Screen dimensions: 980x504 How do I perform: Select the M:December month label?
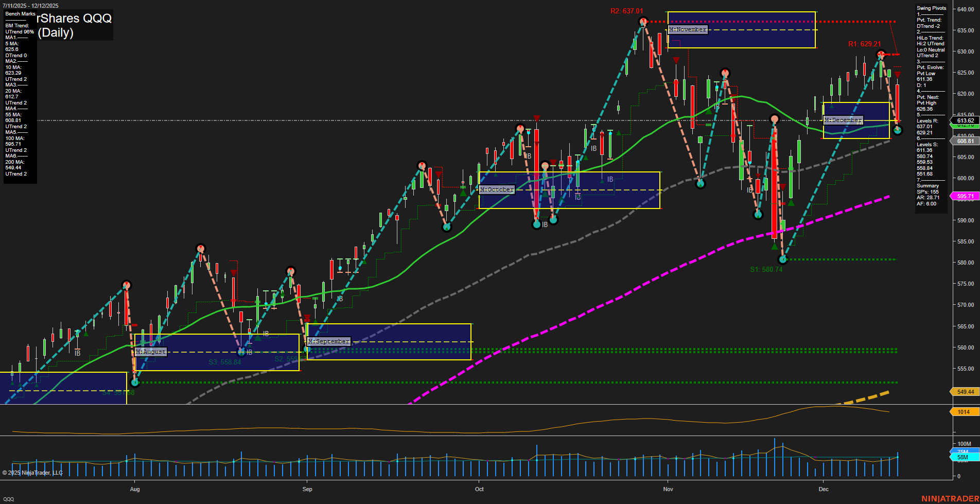pyautogui.click(x=843, y=120)
